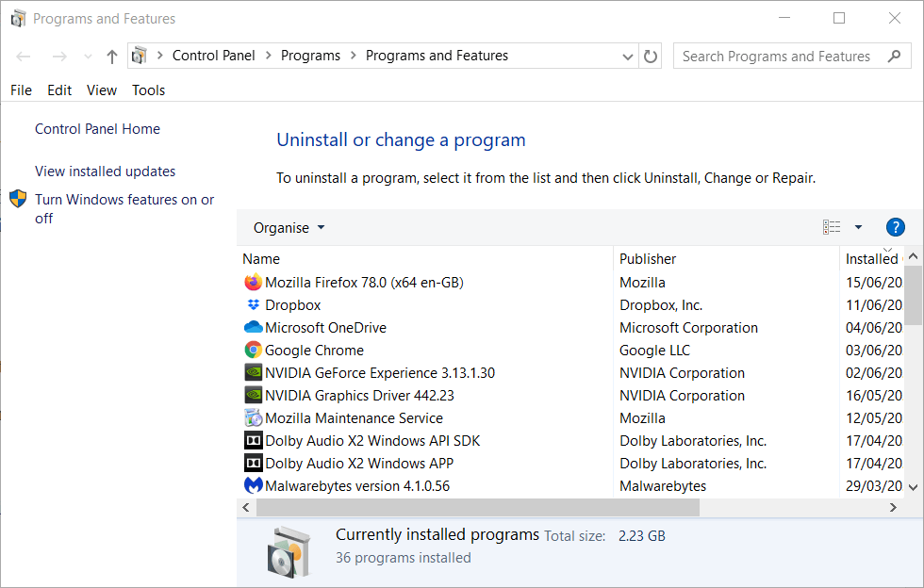
Task: Open the Organise dropdown
Action: point(289,227)
